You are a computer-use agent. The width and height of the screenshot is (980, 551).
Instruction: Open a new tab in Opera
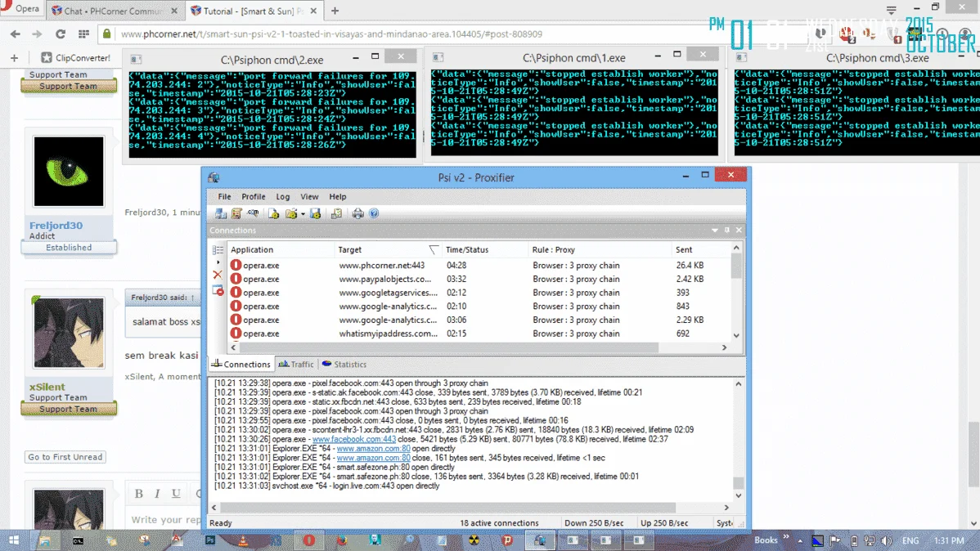(335, 11)
